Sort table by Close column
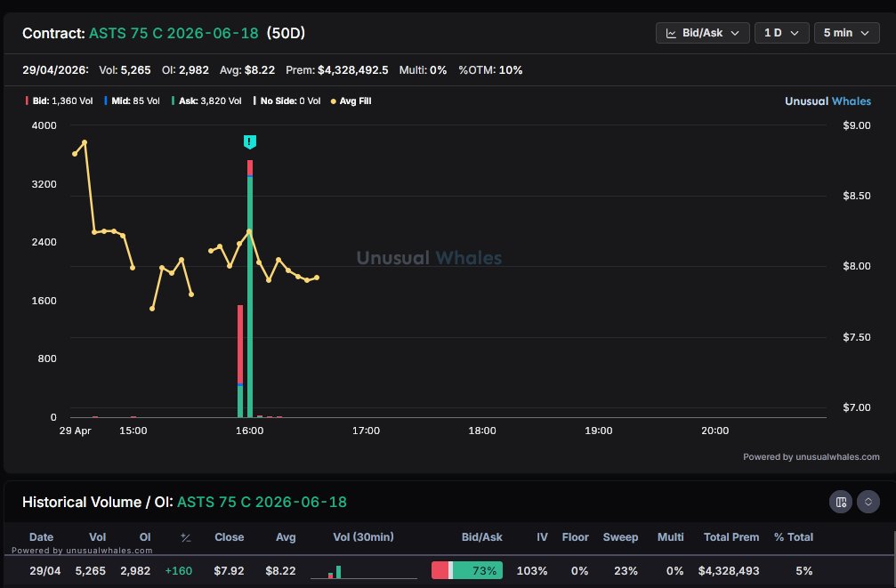Image resolution: width=896 pixels, height=588 pixels. (x=230, y=537)
